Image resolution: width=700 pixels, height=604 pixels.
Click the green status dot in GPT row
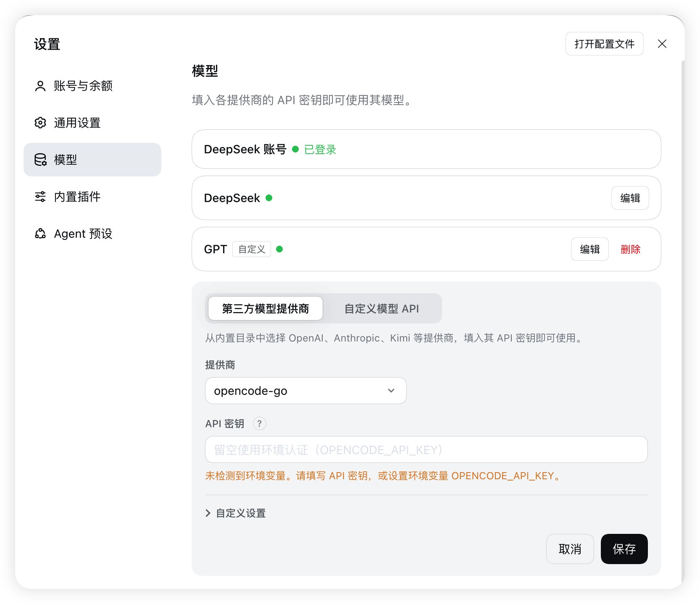pyautogui.click(x=279, y=249)
